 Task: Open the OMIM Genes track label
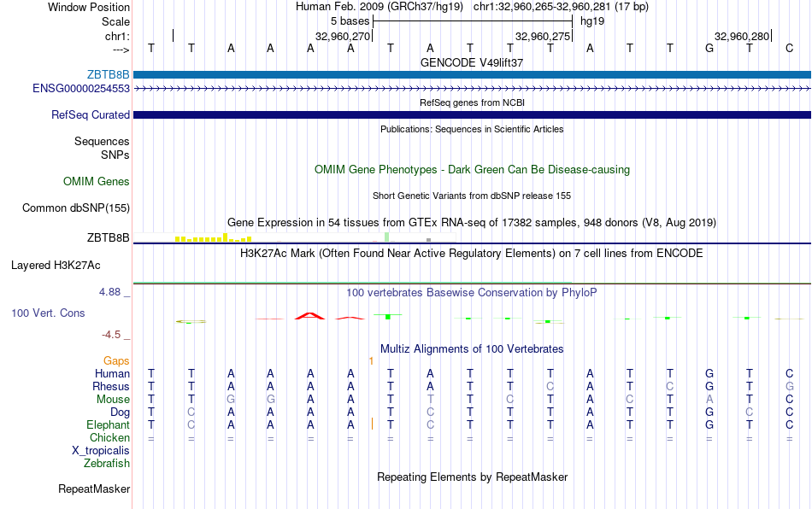click(x=96, y=182)
